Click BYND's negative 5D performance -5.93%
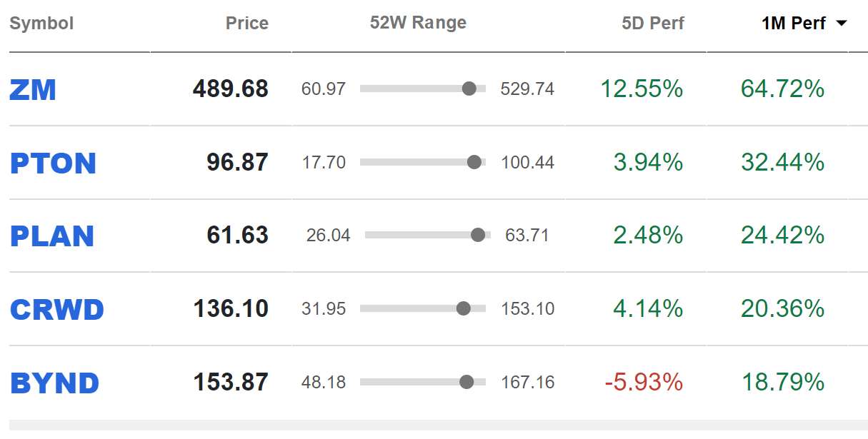The width and height of the screenshot is (868, 439). (644, 383)
